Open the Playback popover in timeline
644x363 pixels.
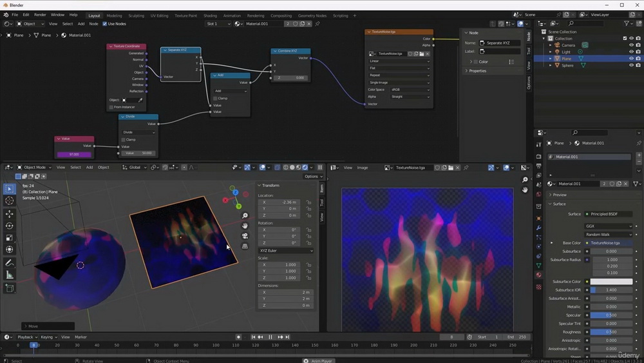pyautogui.click(x=28, y=337)
